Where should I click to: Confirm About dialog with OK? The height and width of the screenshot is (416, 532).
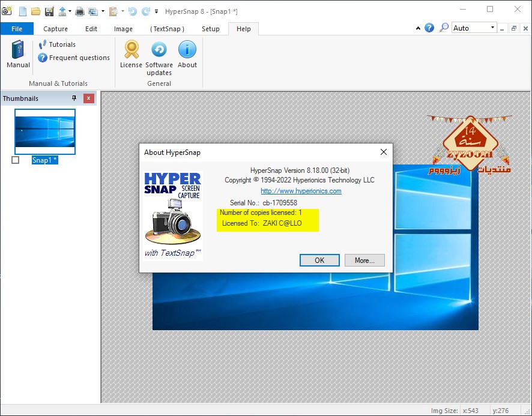pyautogui.click(x=319, y=261)
